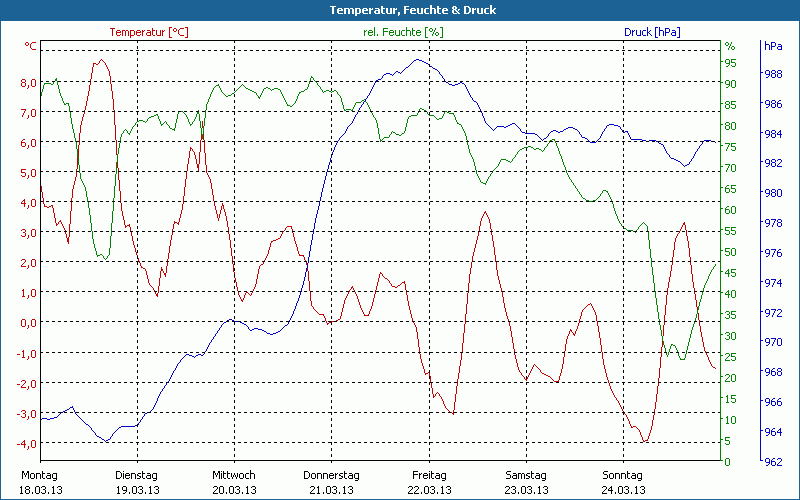This screenshot has height=500, width=800.
Task: Click the '5,0' temperature axis value
Action: (28, 173)
